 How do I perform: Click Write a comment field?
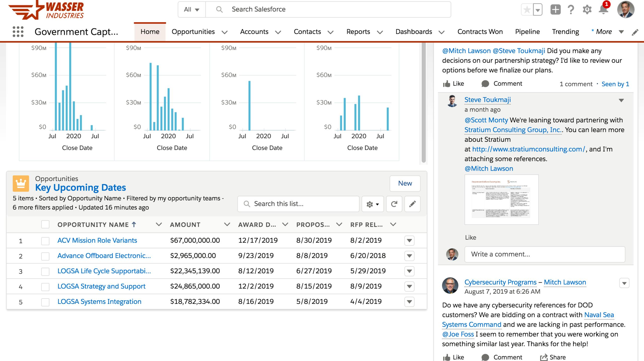(x=545, y=254)
